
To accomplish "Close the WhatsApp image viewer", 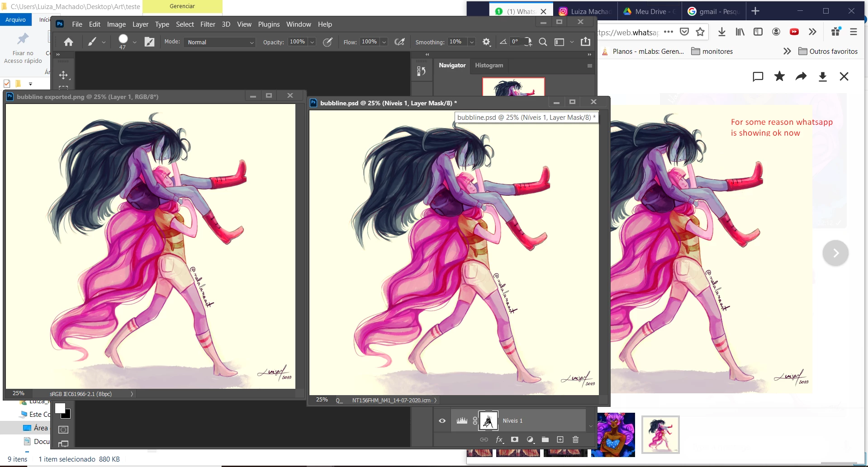I will 844,76.
